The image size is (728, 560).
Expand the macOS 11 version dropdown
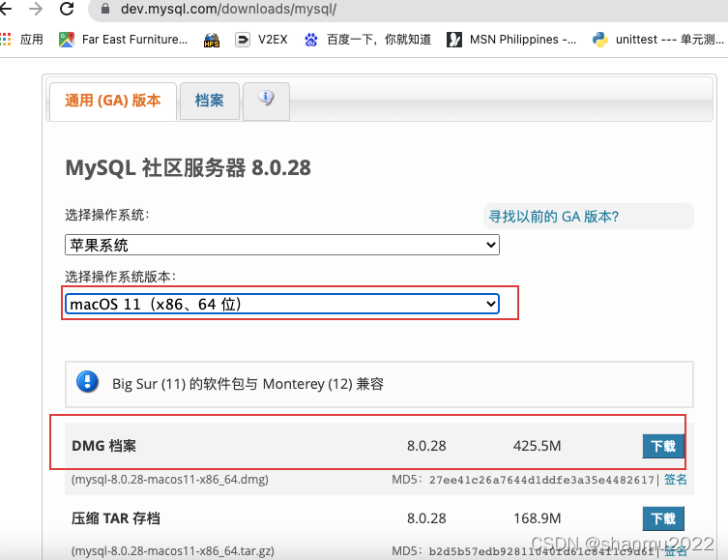(x=281, y=305)
